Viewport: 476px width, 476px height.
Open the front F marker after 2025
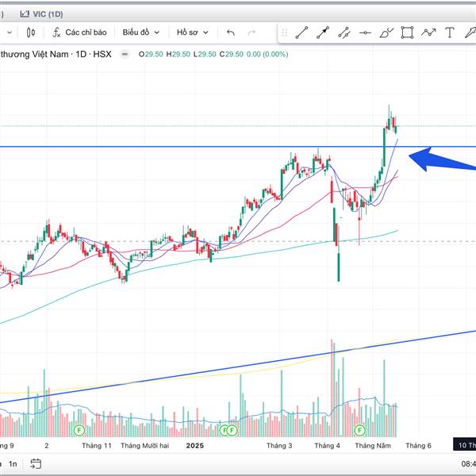[x=232, y=430]
